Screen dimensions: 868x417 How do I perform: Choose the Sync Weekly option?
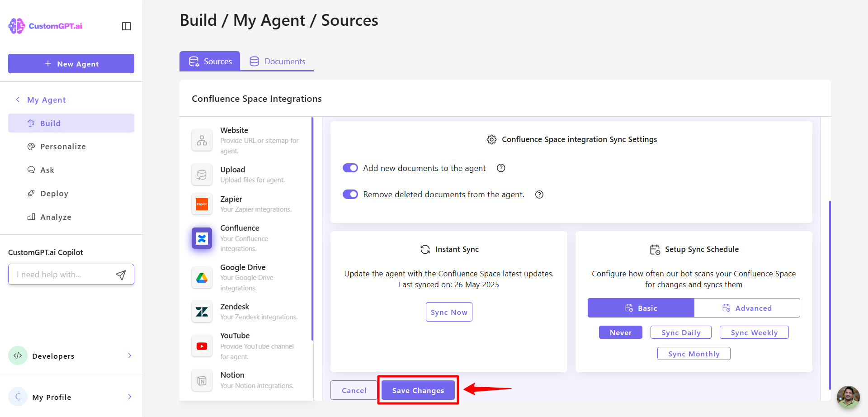tap(754, 332)
